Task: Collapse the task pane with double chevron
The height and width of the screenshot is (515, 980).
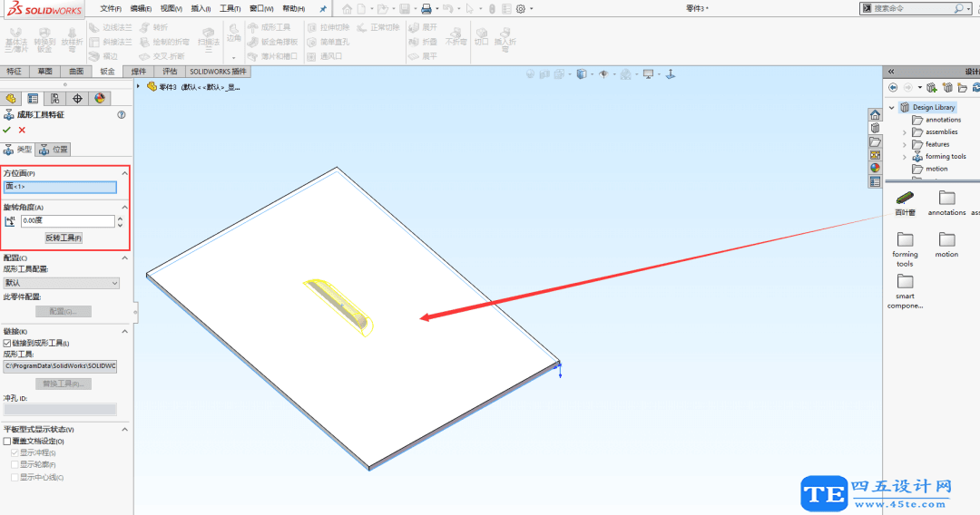Action: [x=891, y=71]
